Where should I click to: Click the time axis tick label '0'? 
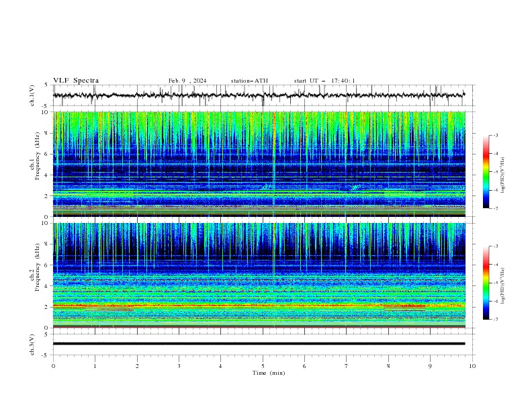[x=53, y=366]
